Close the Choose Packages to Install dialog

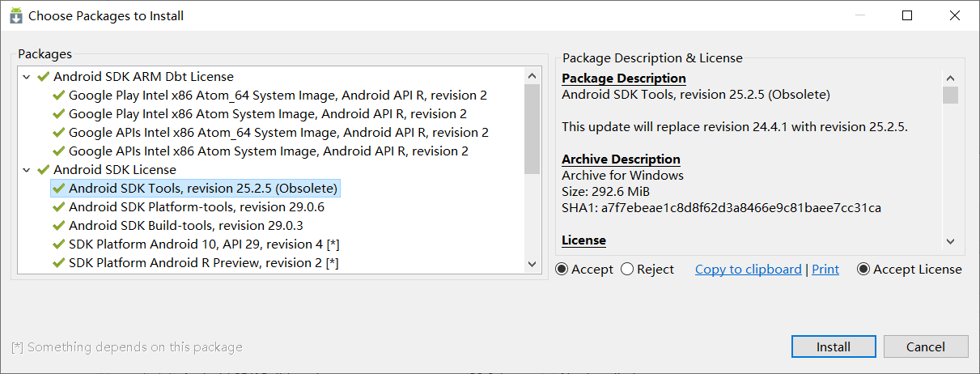(x=955, y=15)
